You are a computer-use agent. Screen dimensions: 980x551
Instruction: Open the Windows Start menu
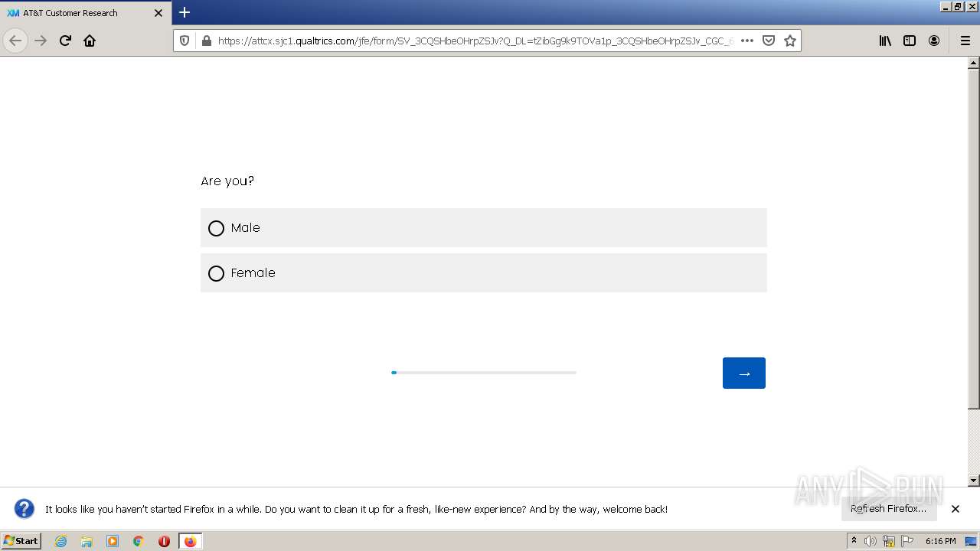[21, 540]
